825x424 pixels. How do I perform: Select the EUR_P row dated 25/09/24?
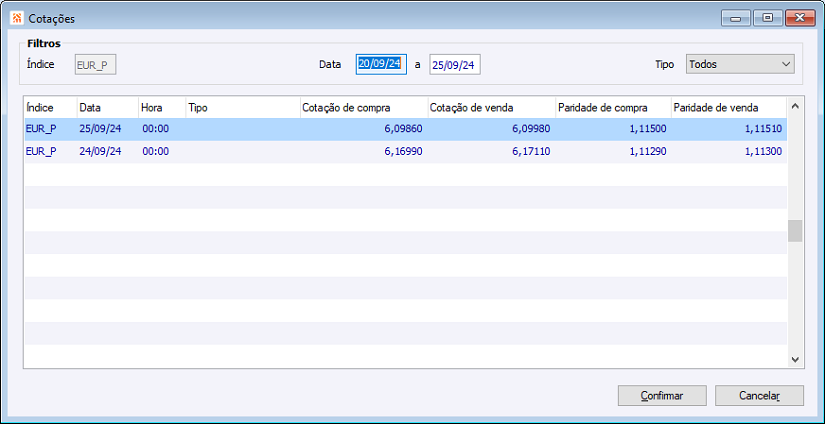click(x=405, y=129)
